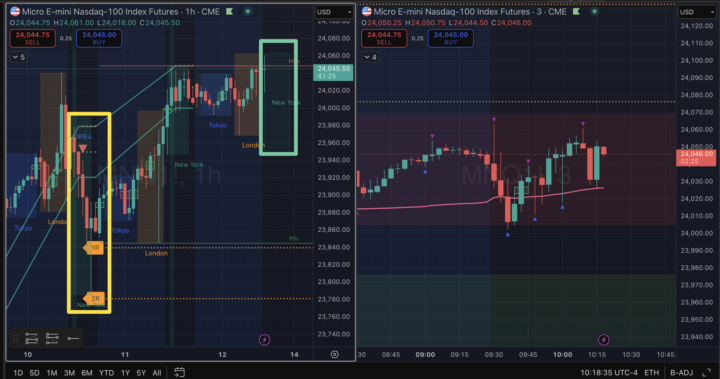Click the orange 2R label marker
This screenshot has width=720, height=379.
pyautogui.click(x=94, y=298)
